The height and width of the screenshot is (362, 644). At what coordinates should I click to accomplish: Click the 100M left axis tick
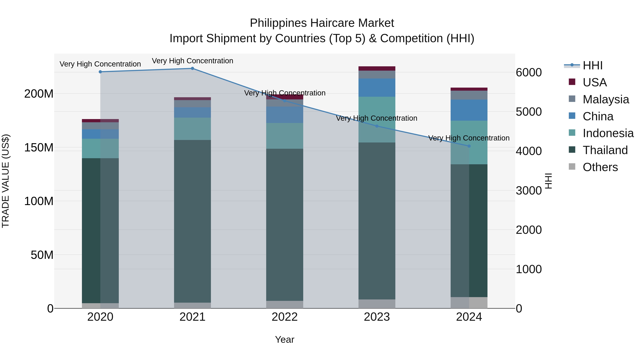[x=39, y=201]
